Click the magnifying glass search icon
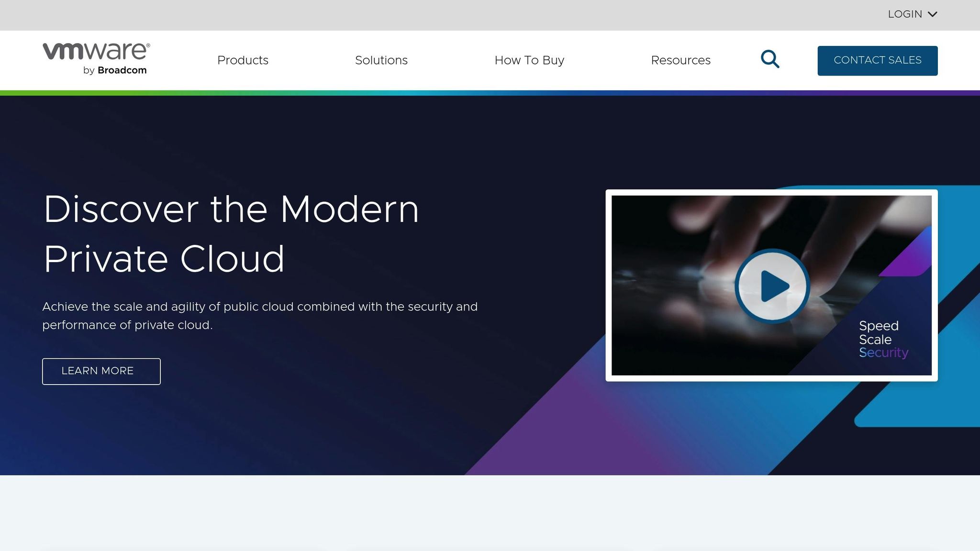 click(x=770, y=59)
